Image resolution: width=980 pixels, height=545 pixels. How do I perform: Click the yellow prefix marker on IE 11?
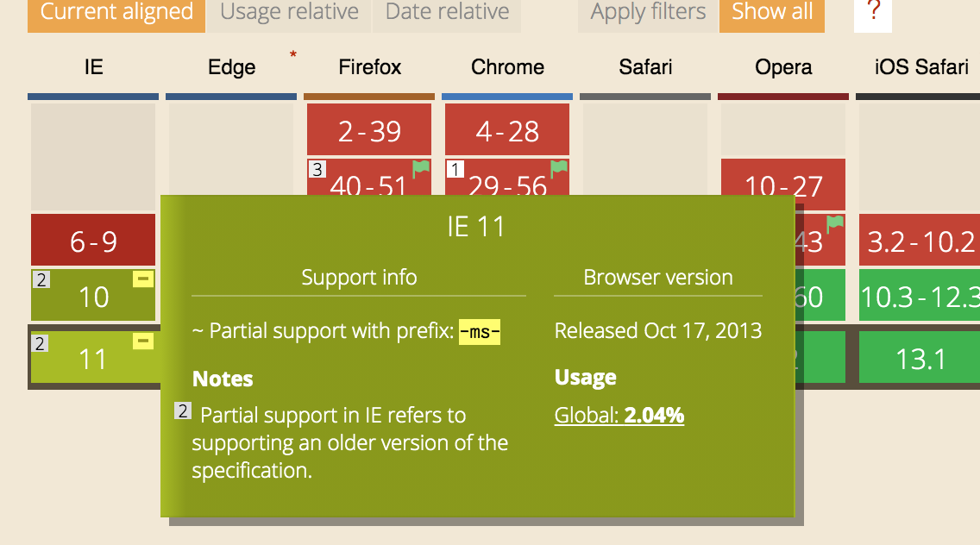click(143, 341)
